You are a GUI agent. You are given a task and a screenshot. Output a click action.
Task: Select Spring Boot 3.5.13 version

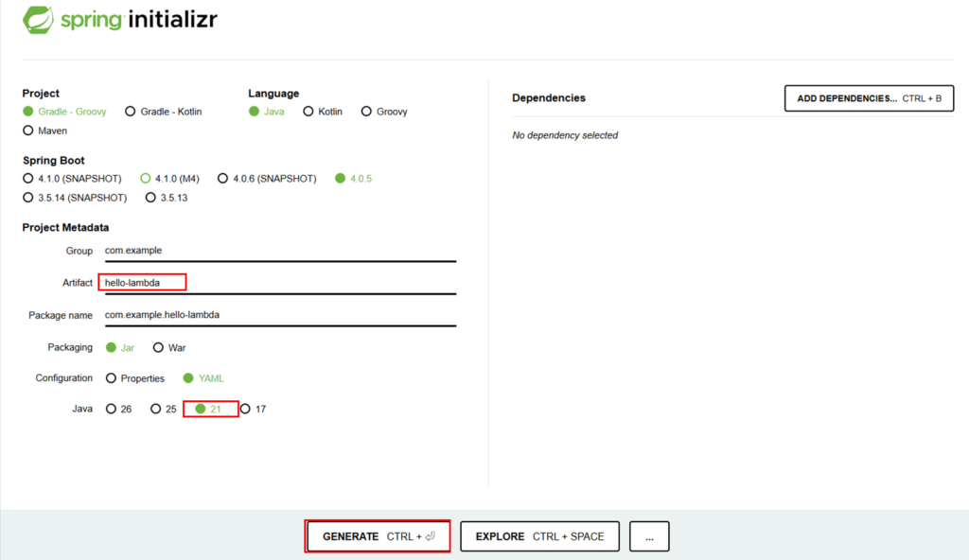tap(151, 198)
